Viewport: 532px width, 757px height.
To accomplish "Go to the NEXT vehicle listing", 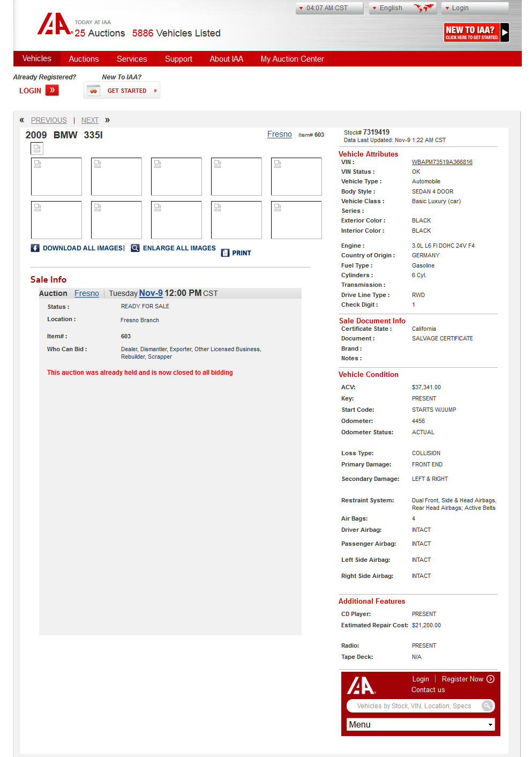I will click(x=90, y=120).
